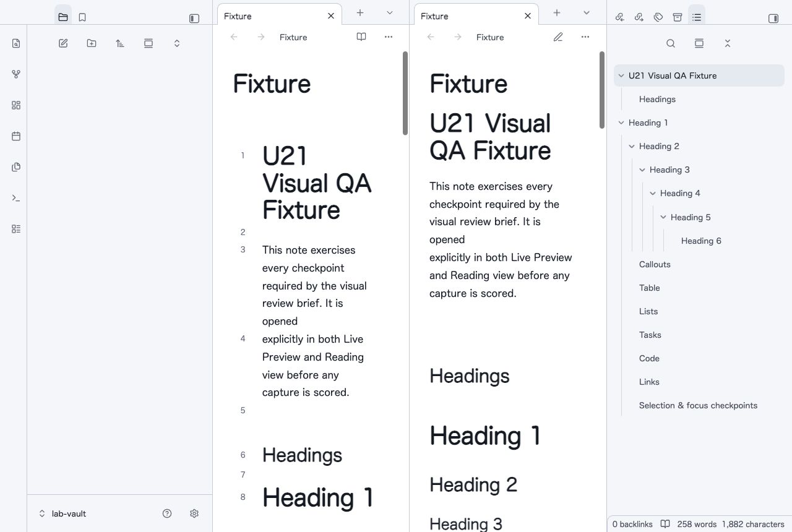The image size is (792, 532).
Task: Open a new tab in the right pane
Action: click(x=557, y=13)
